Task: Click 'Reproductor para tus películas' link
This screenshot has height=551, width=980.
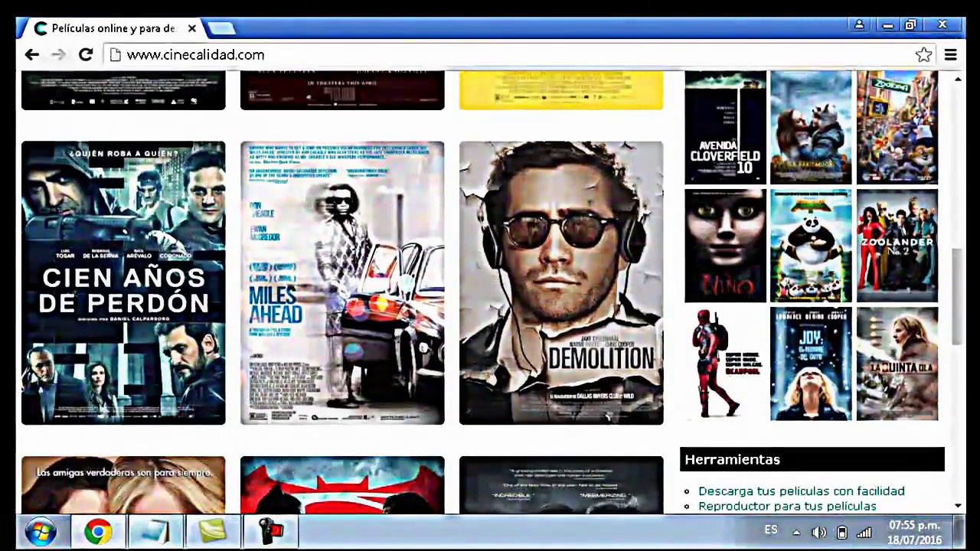Action: (787, 506)
